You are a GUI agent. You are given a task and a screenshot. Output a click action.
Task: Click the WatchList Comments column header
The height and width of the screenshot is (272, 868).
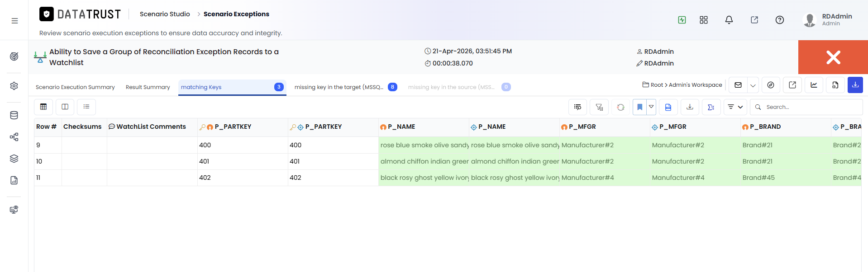coord(151,127)
